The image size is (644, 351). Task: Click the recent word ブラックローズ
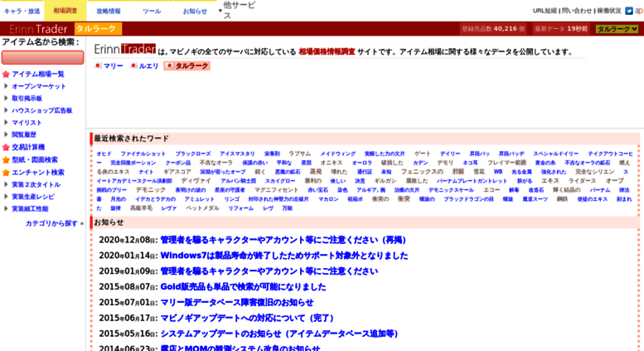click(193, 154)
